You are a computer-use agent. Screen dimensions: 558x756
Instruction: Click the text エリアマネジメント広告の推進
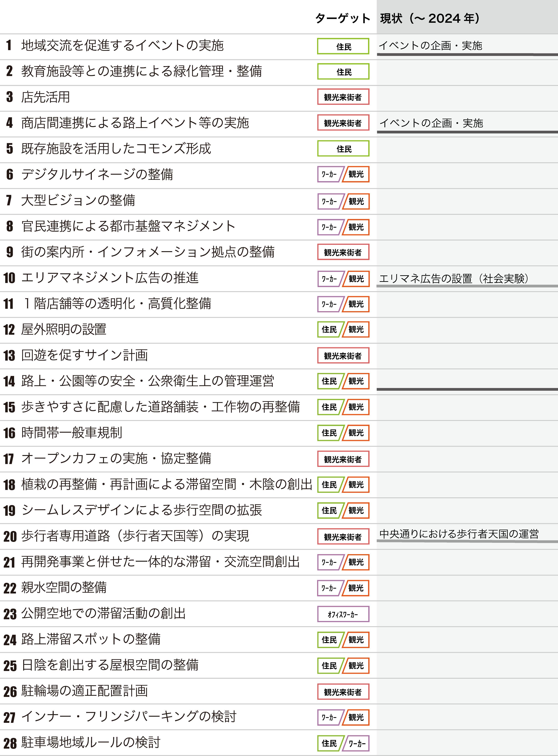pos(110,278)
